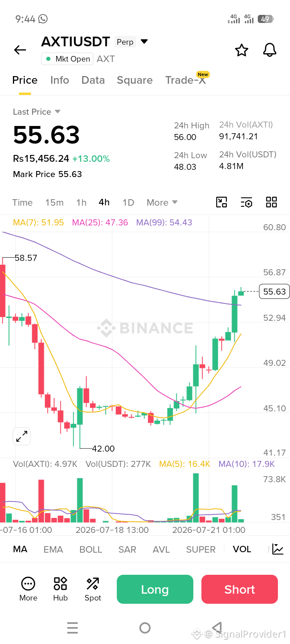Tap the 2026-07-18 13:00 date axis label
290x644 pixels.
(112, 530)
